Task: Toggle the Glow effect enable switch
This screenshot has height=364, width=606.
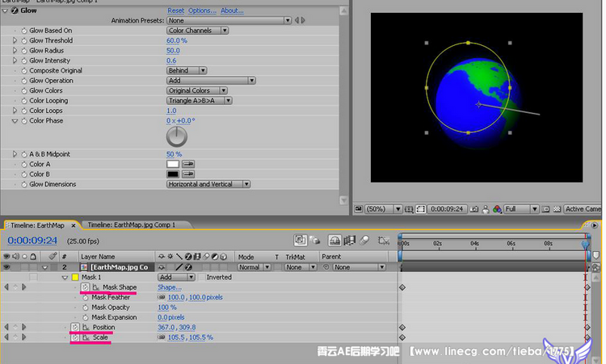Action: point(15,10)
